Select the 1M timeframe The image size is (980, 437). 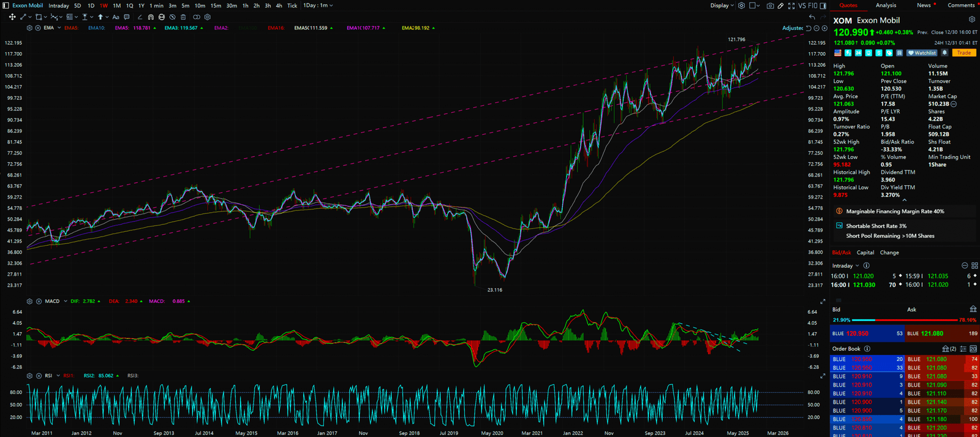click(116, 6)
